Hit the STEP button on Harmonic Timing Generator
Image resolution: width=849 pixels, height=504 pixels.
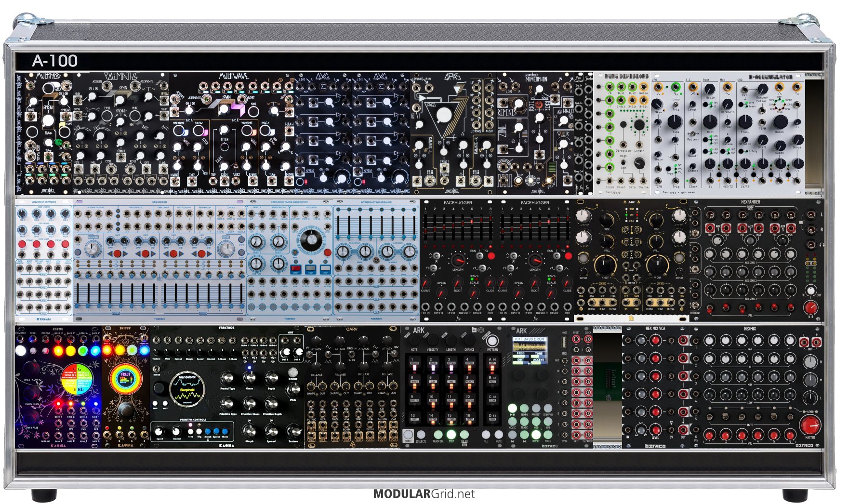(325, 268)
